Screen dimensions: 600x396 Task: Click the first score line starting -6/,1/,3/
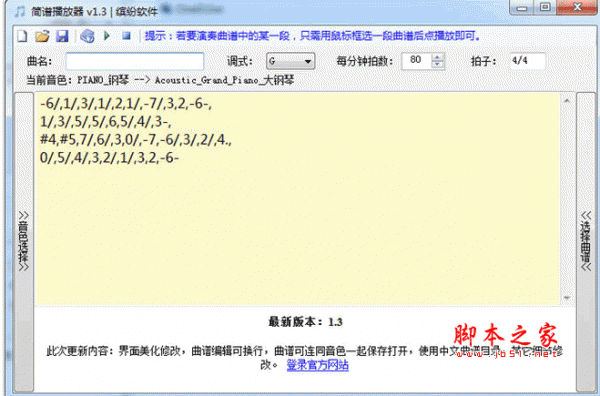pyautogui.click(x=126, y=104)
